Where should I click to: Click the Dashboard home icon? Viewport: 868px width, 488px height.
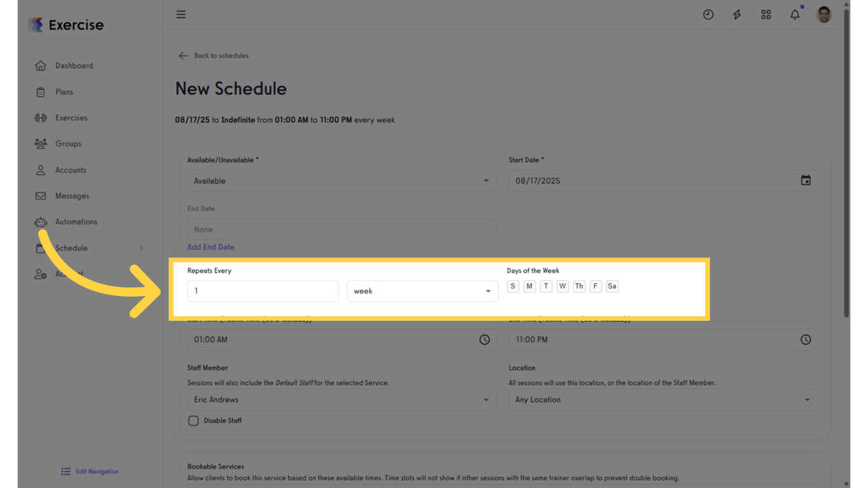tap(41, 65)
